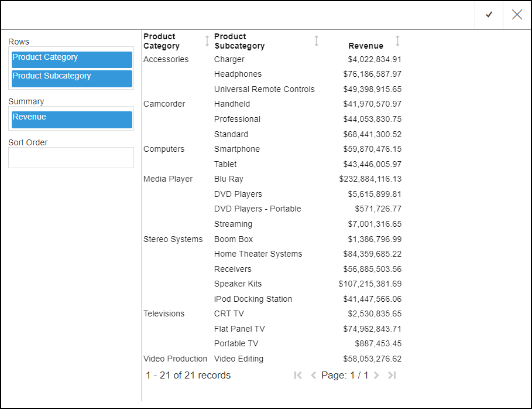Click Revenue column header

pos(366,46)
